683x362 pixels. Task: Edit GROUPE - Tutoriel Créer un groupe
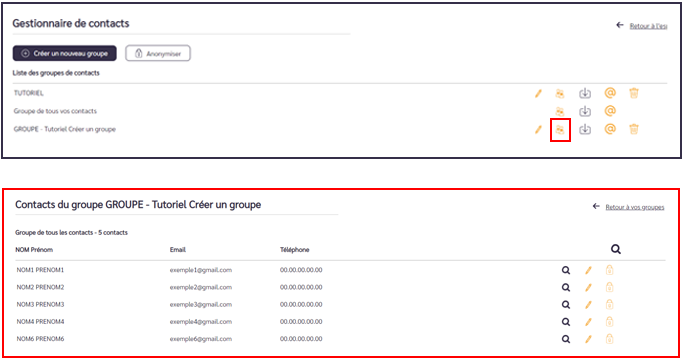pyautogui.click(x=538, y=129)
